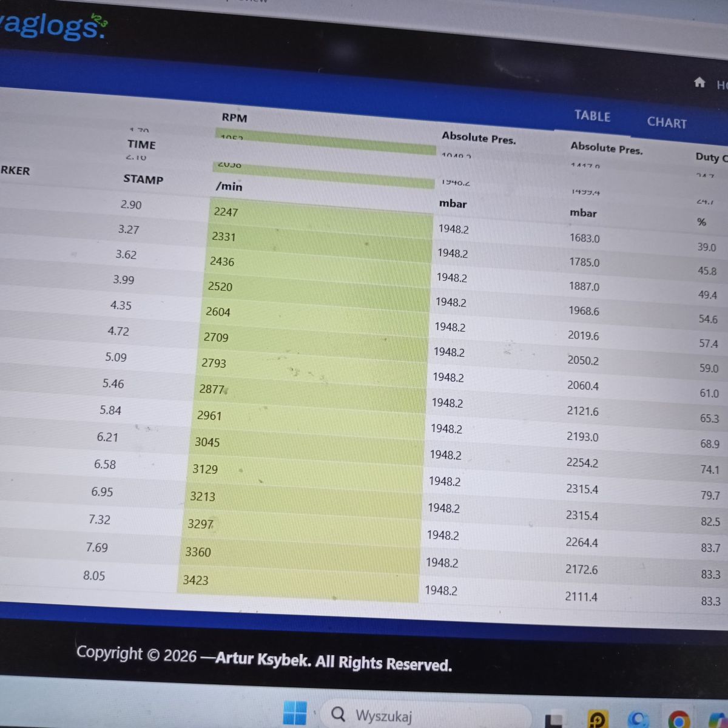Viewport: 728px width, 728px height.
Task: Open Google Chrome from the taskbar
Action: [678, 721]
